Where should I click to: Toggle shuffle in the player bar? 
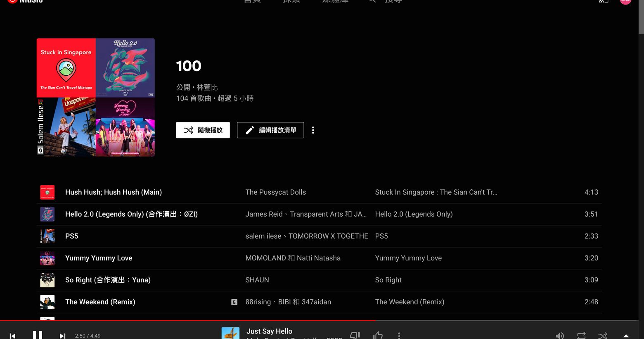point(603,336)
